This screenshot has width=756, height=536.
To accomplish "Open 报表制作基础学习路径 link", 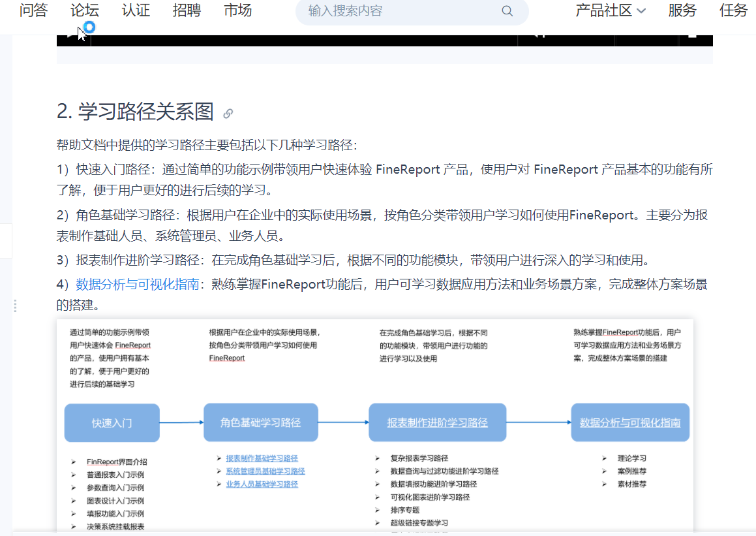I will click(x=262, y=458).
